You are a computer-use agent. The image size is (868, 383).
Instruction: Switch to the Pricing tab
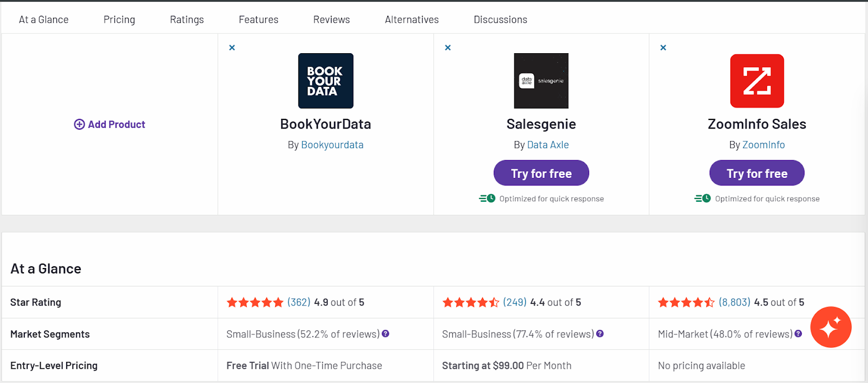point(119,20)
